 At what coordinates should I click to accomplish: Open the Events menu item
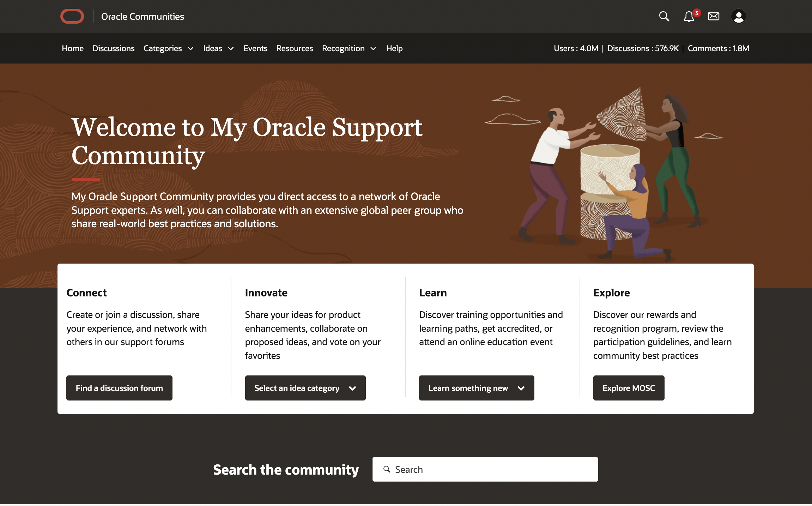(255, 48)
